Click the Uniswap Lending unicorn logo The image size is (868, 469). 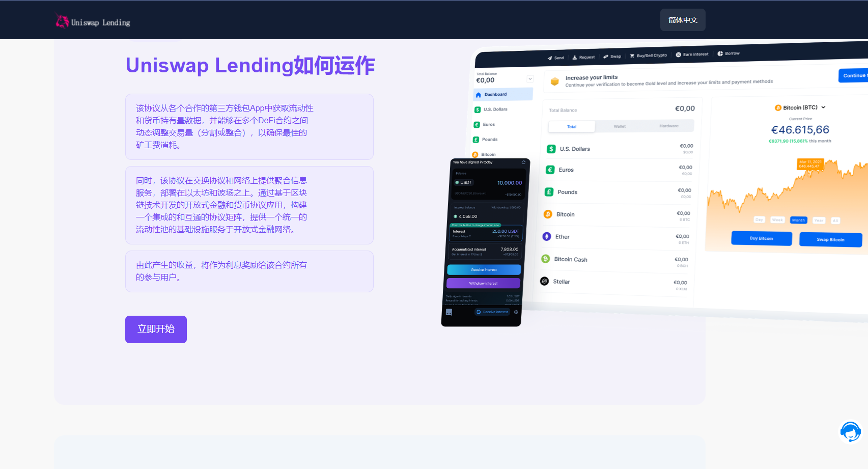coord(61,19)
